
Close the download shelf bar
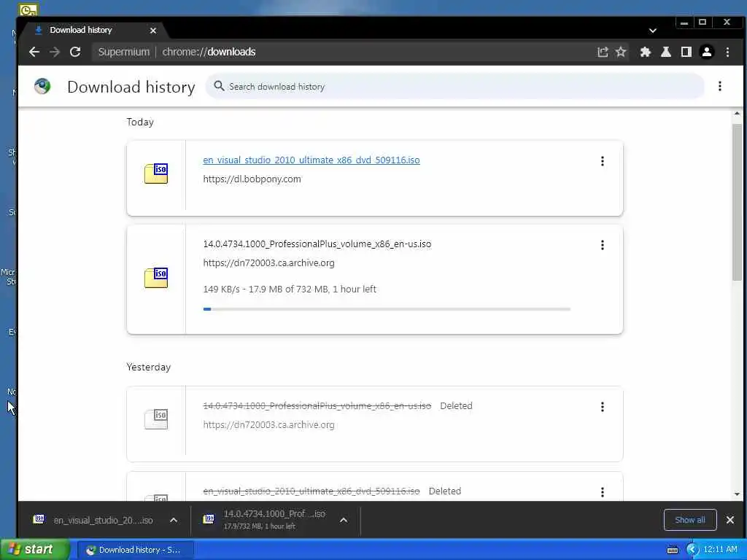point(729,520)
